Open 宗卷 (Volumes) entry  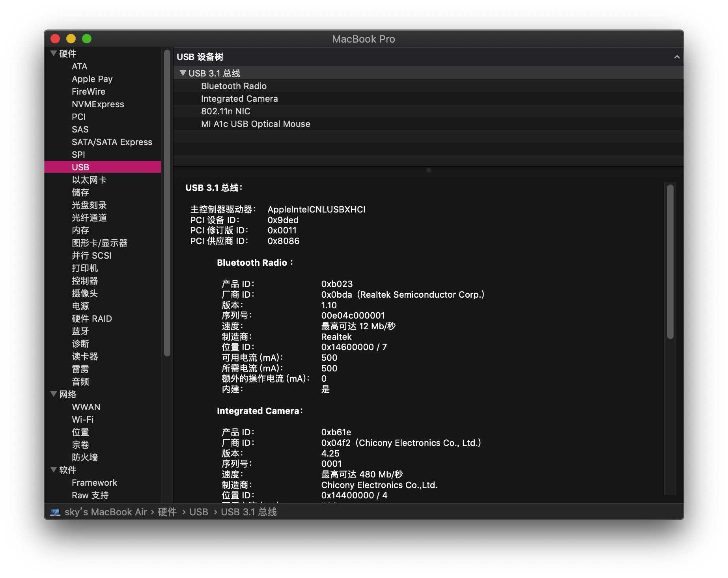[x=80, y=445]
